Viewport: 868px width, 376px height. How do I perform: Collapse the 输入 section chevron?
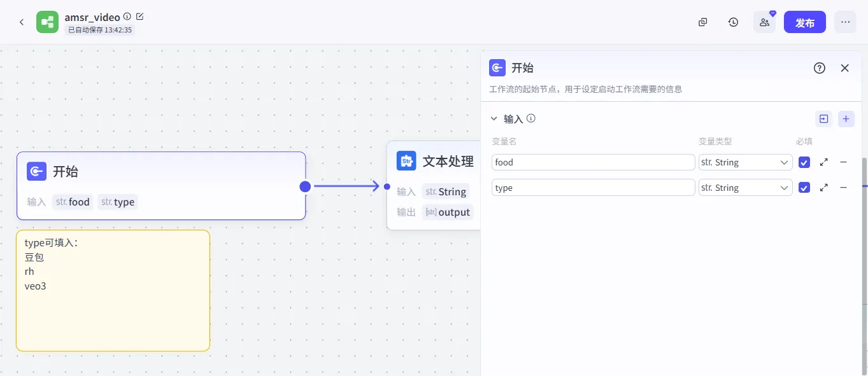pyautogui.click(x=494, y=119)
